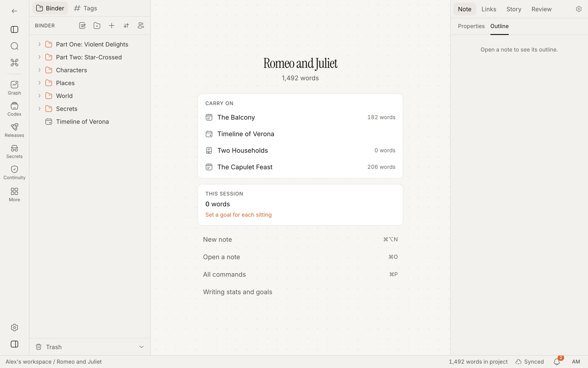
Task: Open collaborators icon in binder toolbar
Action: [x=141, y=26]
